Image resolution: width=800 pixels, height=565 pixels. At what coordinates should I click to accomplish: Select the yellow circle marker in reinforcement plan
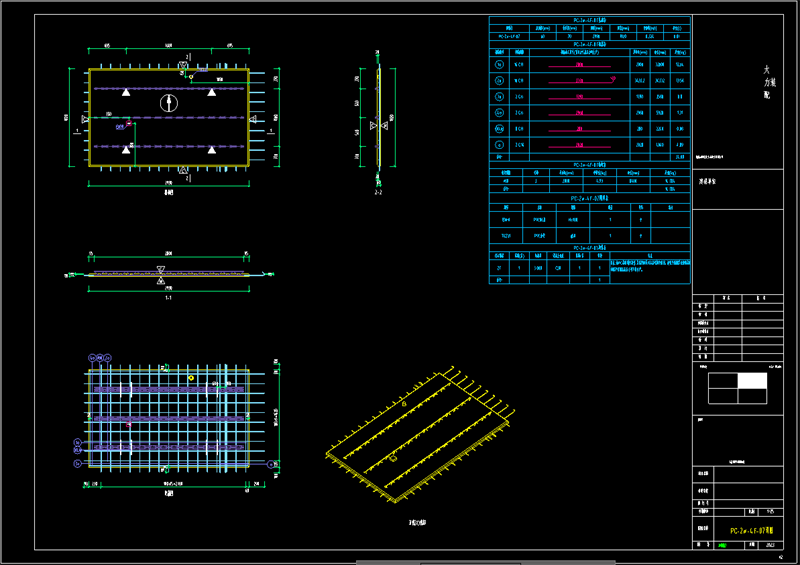pos(191,378)
